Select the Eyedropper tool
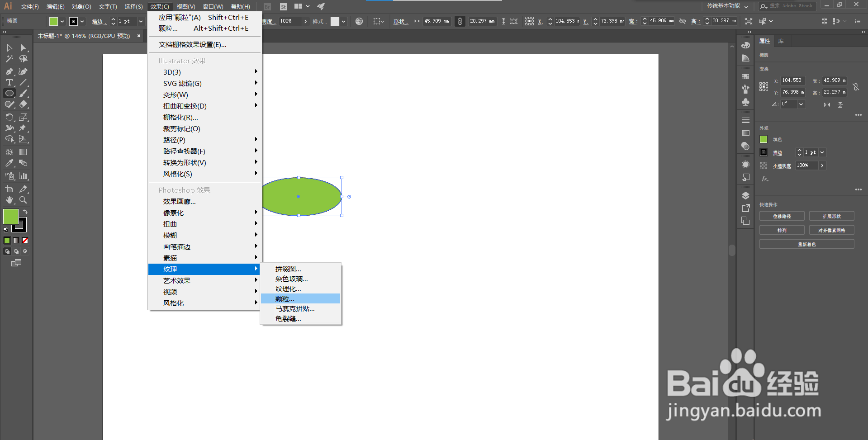 coord(9,163)
